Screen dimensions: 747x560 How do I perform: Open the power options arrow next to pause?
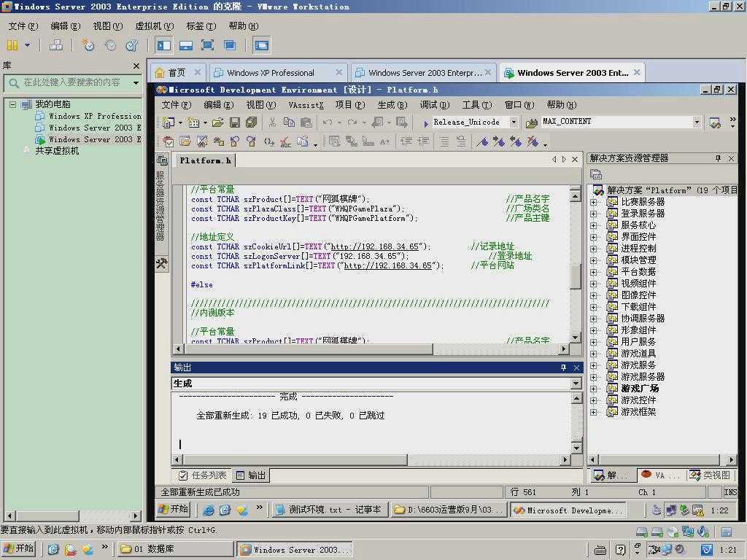point(28,45)
